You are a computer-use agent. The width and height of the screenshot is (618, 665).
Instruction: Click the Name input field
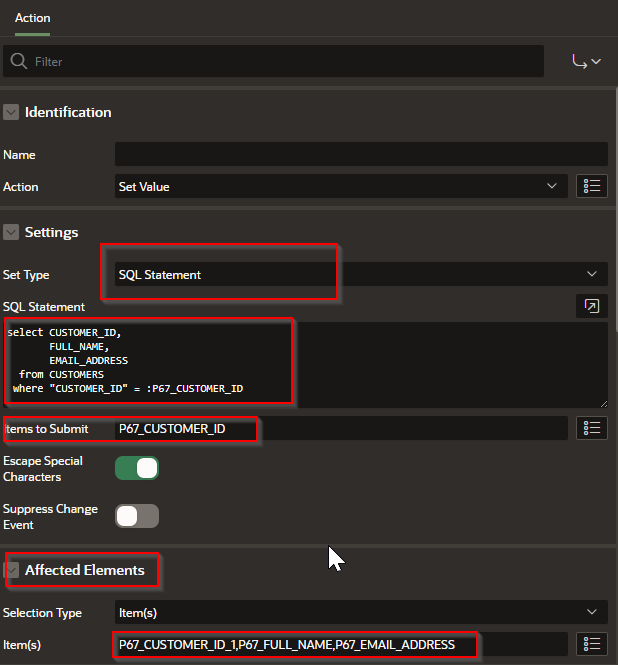(361, 154)
